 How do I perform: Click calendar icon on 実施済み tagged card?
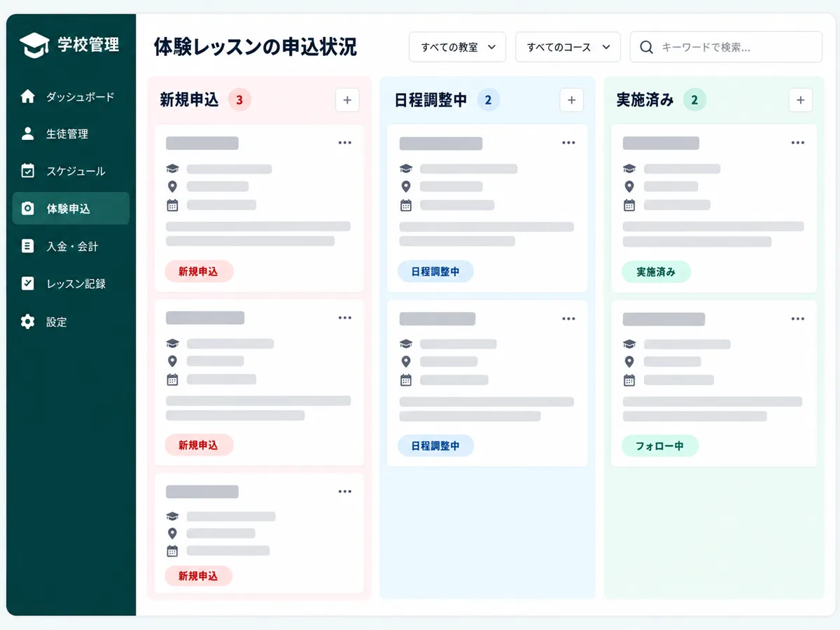coord(629,205)
